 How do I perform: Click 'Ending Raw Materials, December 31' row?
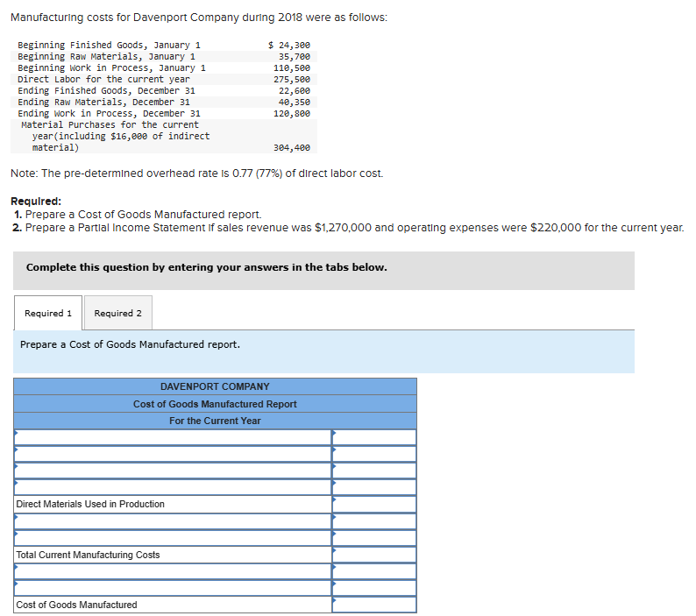103,102
